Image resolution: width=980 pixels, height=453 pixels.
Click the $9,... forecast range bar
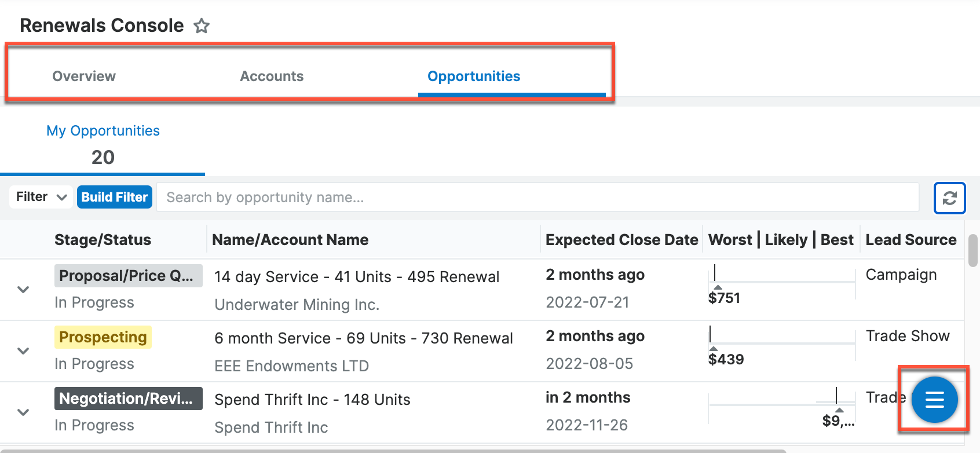tap(782, 404)
